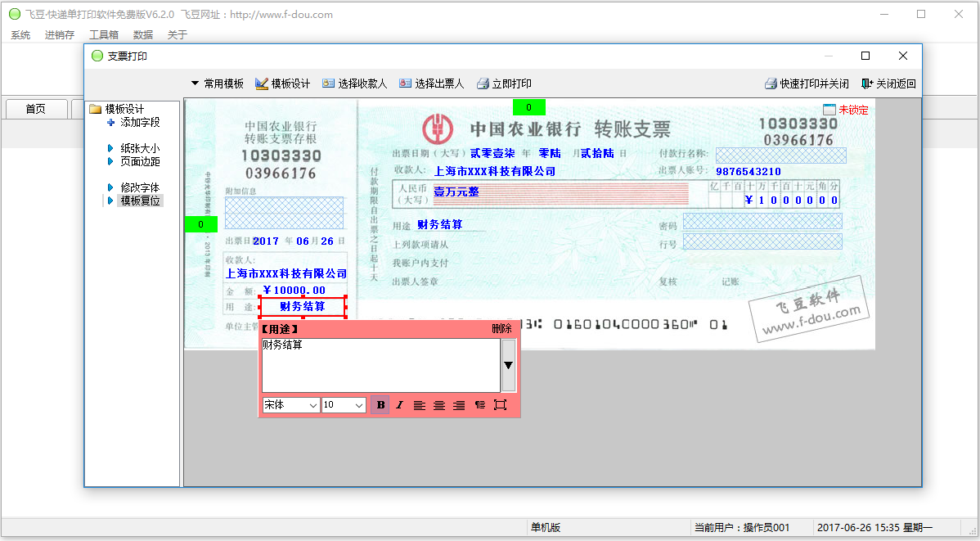
Task: Click ￥10000.00 on the stub
Action: (x=294, y=291)
